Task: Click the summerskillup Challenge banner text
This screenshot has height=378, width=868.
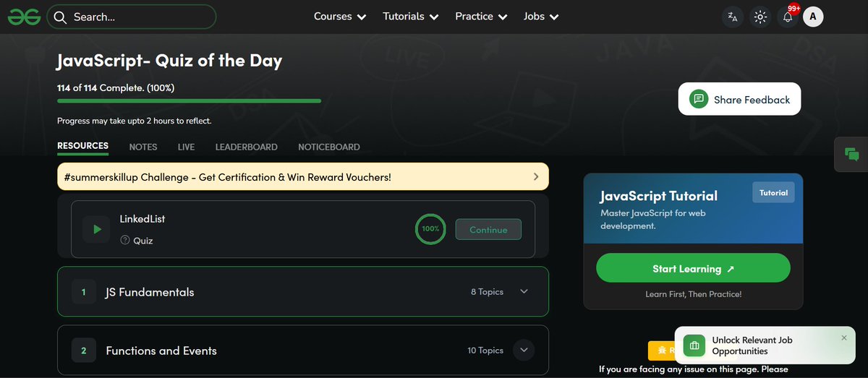Action: [227, 176]
